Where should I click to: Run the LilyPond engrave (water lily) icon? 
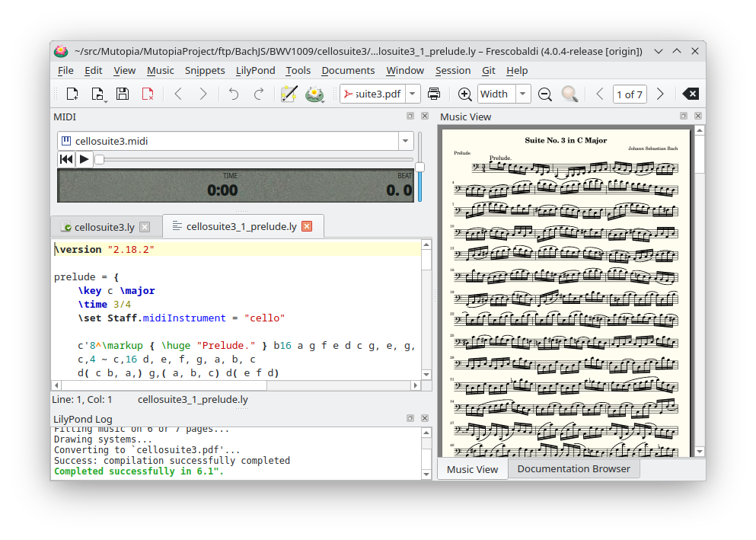click(x=314, y=94)
